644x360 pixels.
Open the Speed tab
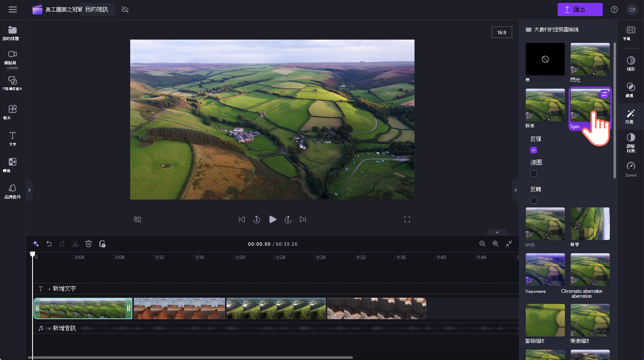[x=631, y=169]
